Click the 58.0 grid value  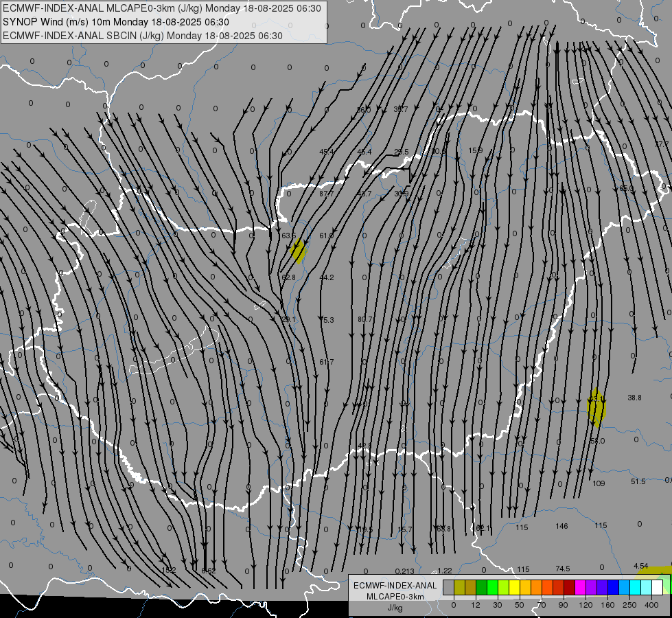(x=597, y=441)
